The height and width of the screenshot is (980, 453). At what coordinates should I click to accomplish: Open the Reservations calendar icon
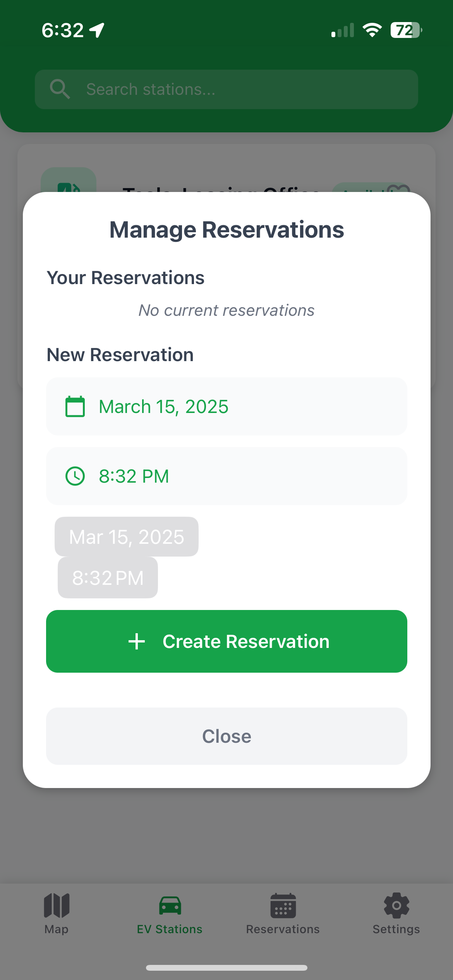[283, 906]
